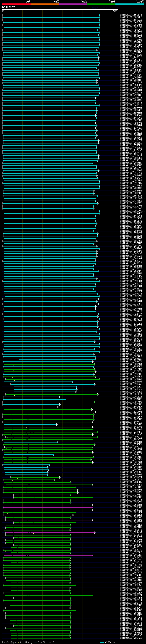146x644 pixels.
Task: Select the UniRef100_Q8W4M9 label
Action: 131,65
